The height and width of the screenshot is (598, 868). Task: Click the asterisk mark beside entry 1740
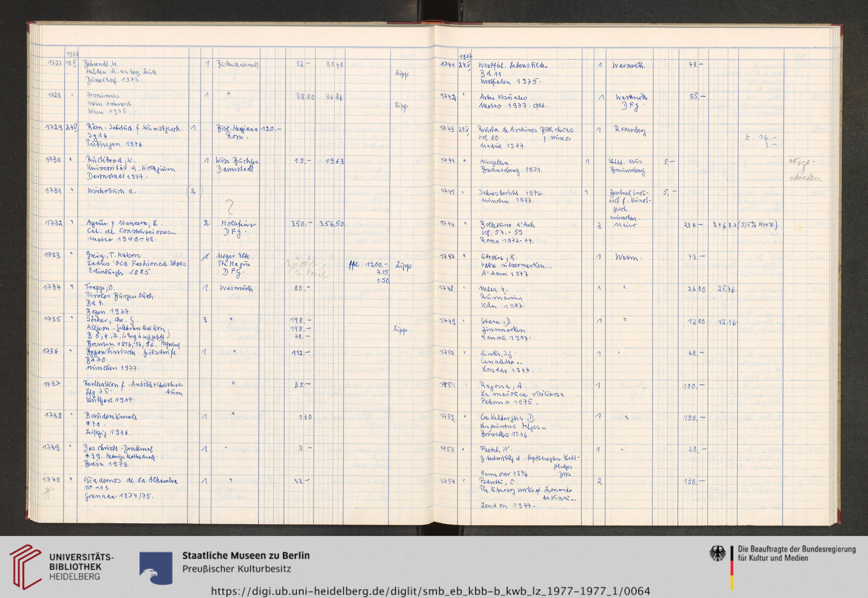tap(48, 493)
